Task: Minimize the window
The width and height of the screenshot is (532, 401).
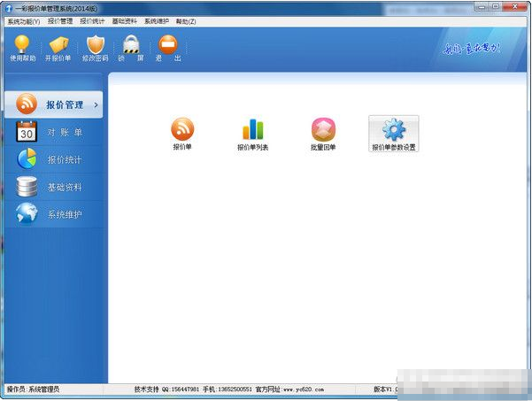Action: pyautogui.click(x=482, y=6)
